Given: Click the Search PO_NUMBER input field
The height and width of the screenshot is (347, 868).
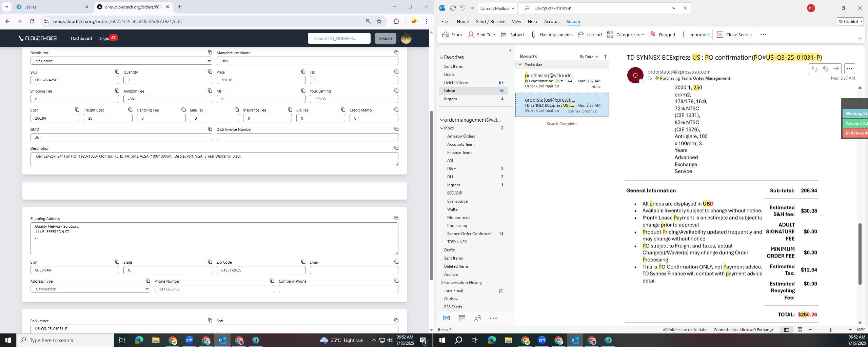Looking at the screenshot, I should 339,38.
